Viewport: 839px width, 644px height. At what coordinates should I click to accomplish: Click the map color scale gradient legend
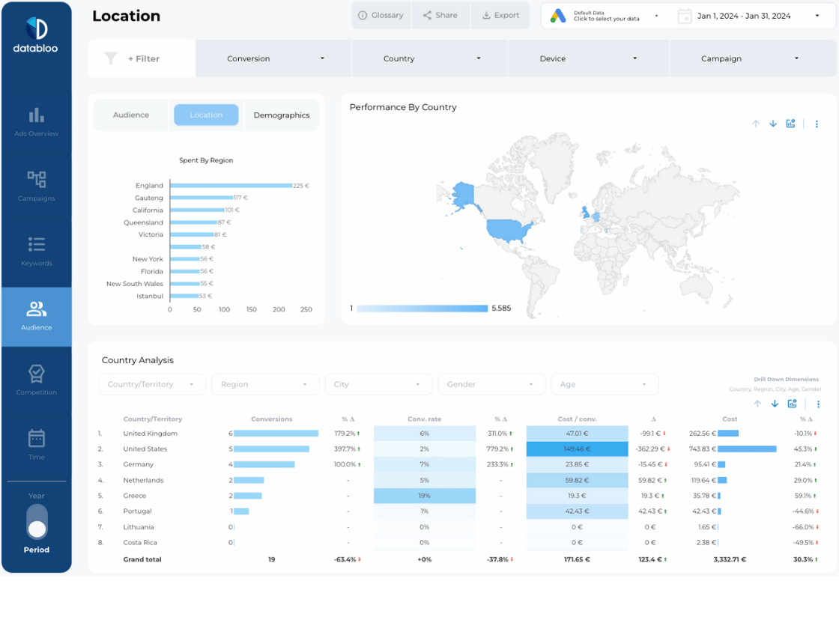pyautogui.click(x=422, y=308)
